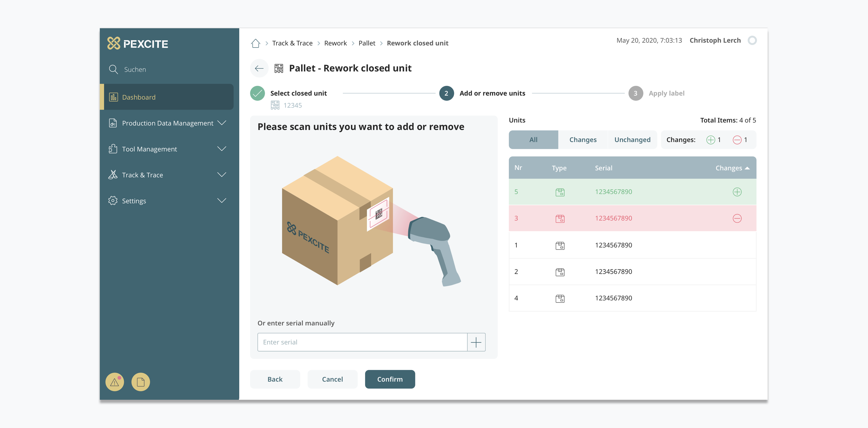Click the unit type icon in row 1
Image resolution: width=868 pixels, height=428 pixels.
pyautogui.click(x=560, y=246)
